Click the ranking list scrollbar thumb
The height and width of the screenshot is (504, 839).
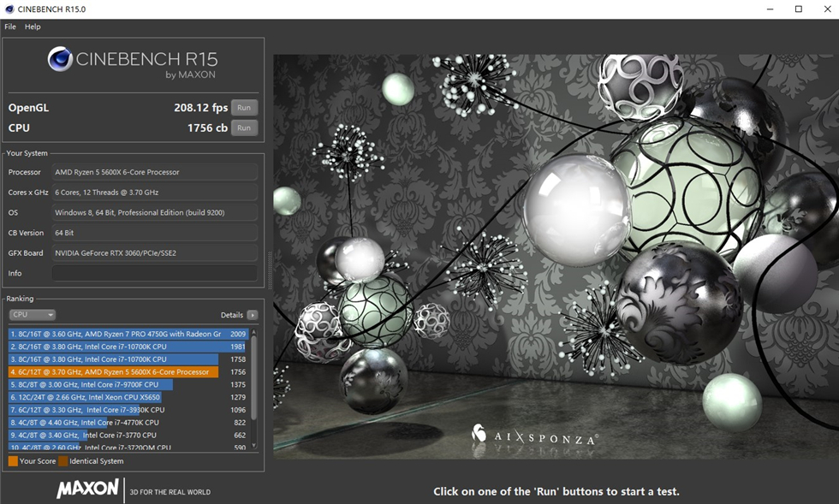coord(253,377)
